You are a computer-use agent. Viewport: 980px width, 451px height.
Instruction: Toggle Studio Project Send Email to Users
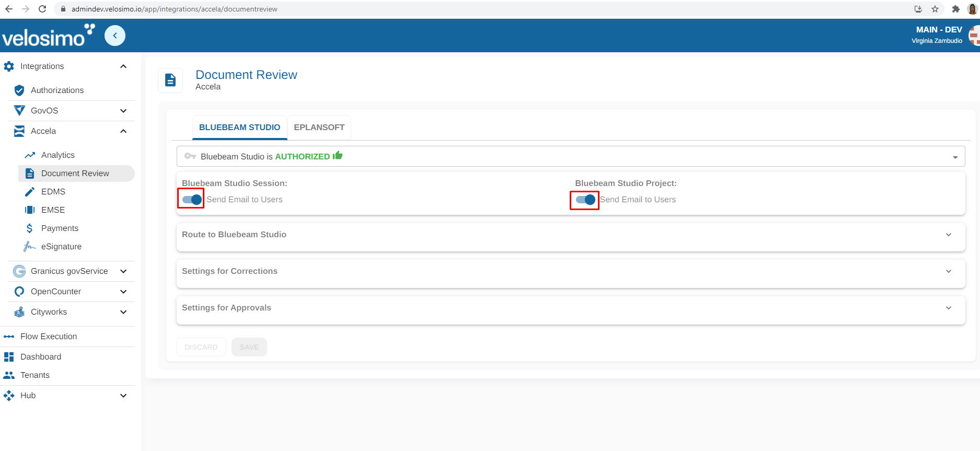[585, 200]
